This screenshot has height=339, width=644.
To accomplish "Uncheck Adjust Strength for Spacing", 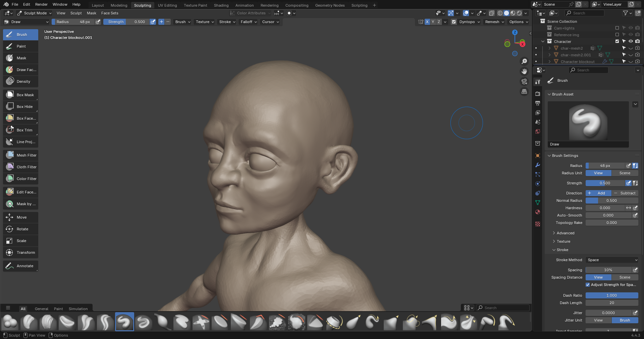I will pyautogui.click(x=588, y=285).
